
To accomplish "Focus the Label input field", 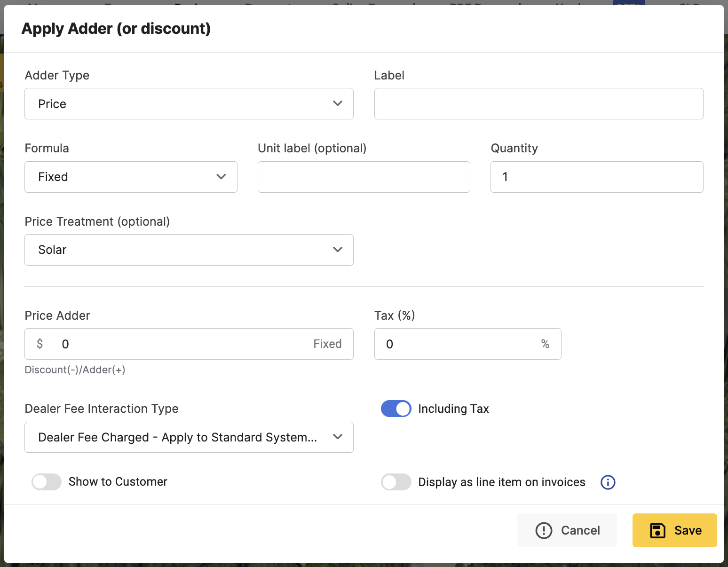I will [539, 104].
